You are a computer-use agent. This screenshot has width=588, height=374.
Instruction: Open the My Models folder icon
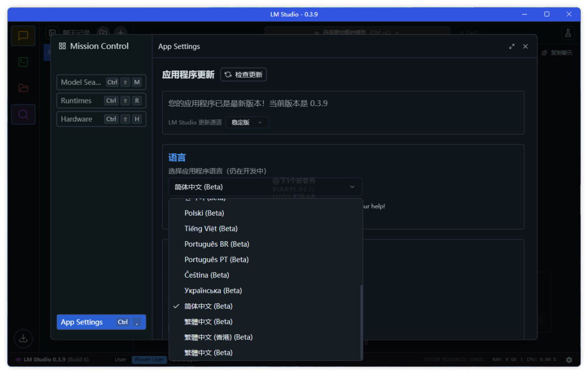[23, 88]
